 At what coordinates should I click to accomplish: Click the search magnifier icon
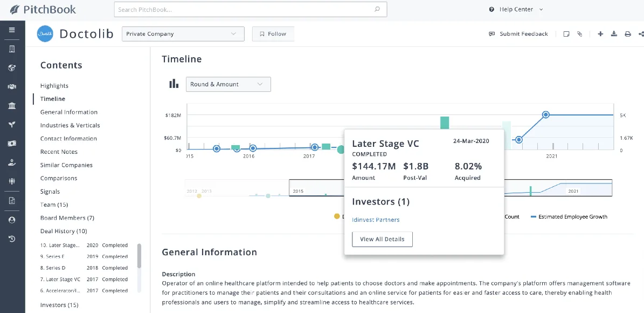click(377, 9)
